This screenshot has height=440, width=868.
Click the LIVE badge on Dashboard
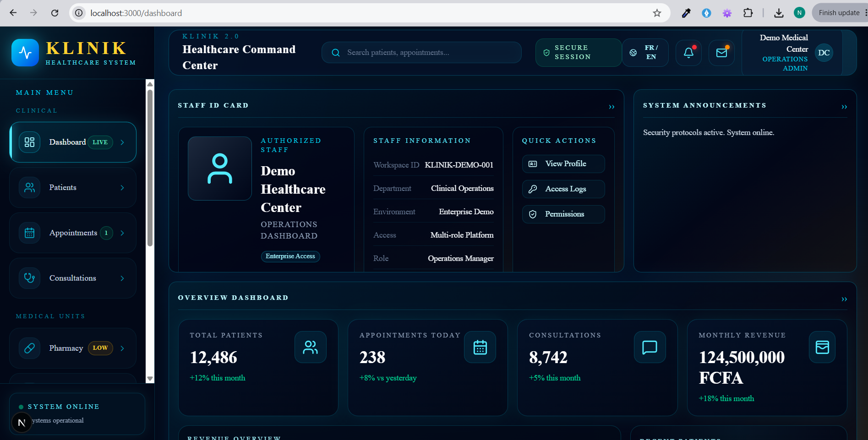point(100,142)
